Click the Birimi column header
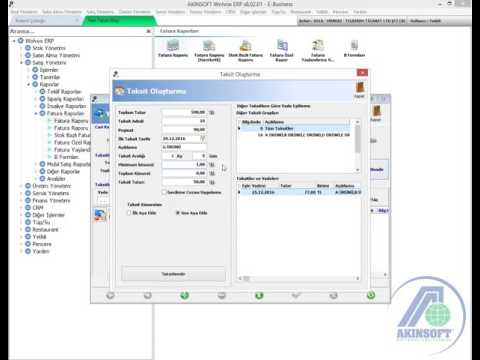The height and width of the screenshot is (360, 480). (x=323, y=186)
